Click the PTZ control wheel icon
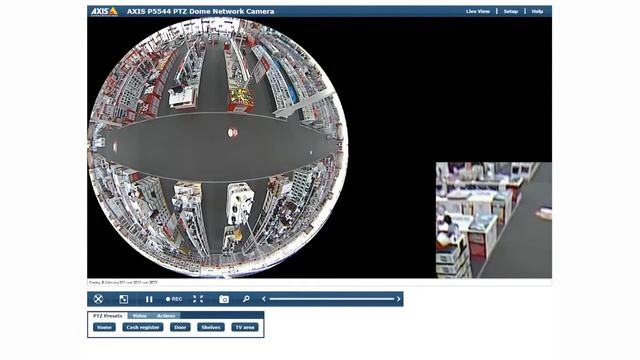Image resolution: width=640 pixels, height=360 pixels. (x=98, y=299)
